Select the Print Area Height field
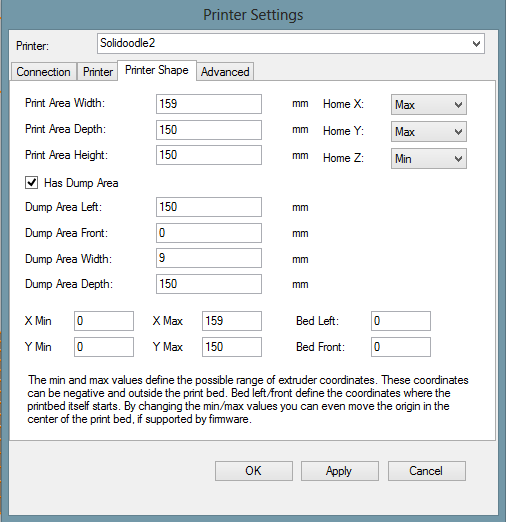 [209, 155]
